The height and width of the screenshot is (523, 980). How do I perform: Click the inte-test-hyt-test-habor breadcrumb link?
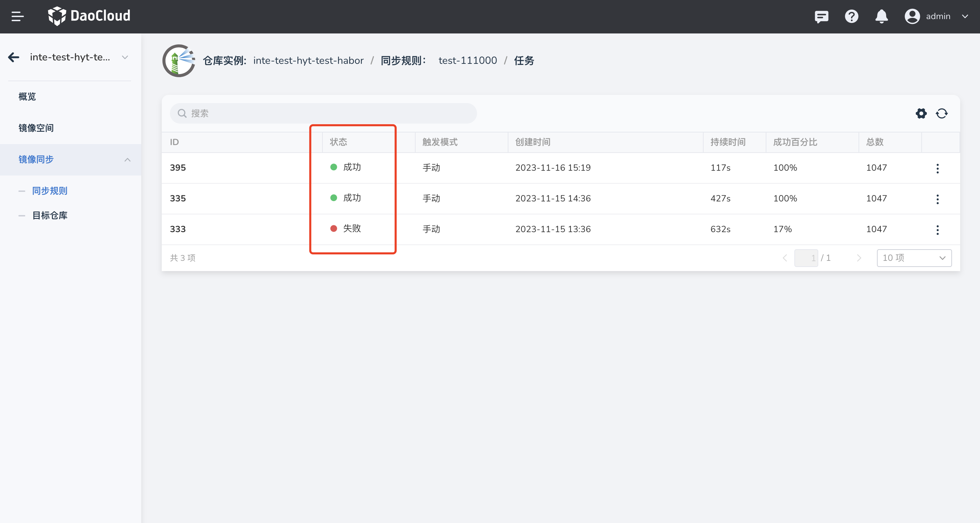coord(308,60)
